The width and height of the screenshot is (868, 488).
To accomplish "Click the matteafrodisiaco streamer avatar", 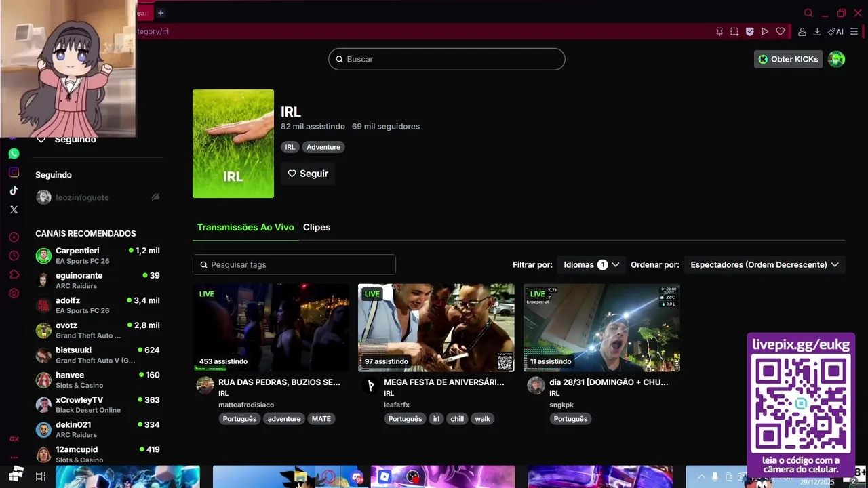I will click(x=205, y=386).
